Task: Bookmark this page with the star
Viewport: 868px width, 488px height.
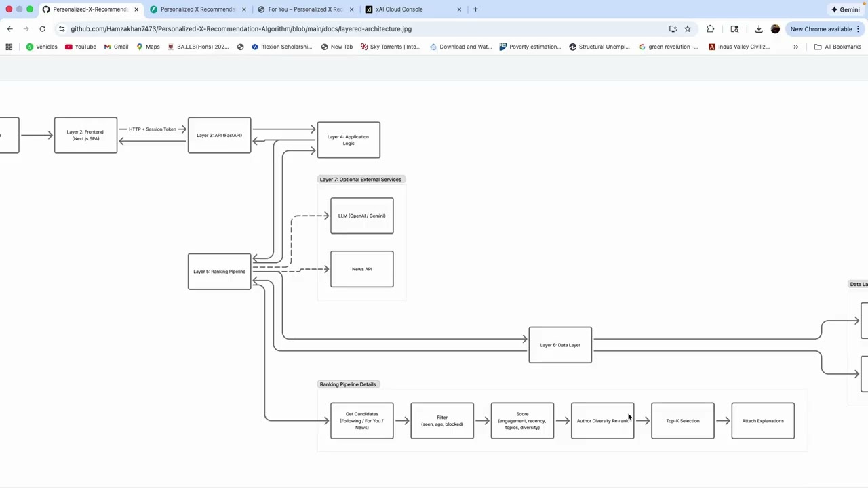Action: tap(688, 29)
